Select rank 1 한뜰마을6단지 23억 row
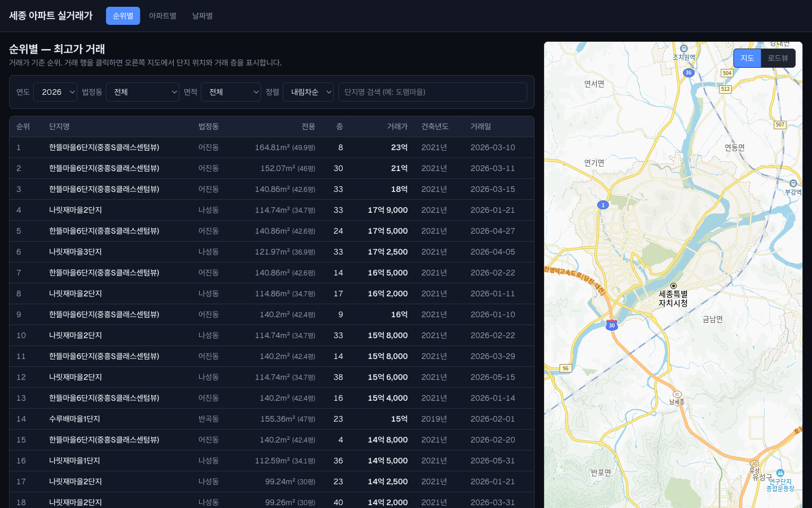Screen dimensions: 812x508 (x=272, y=147)
